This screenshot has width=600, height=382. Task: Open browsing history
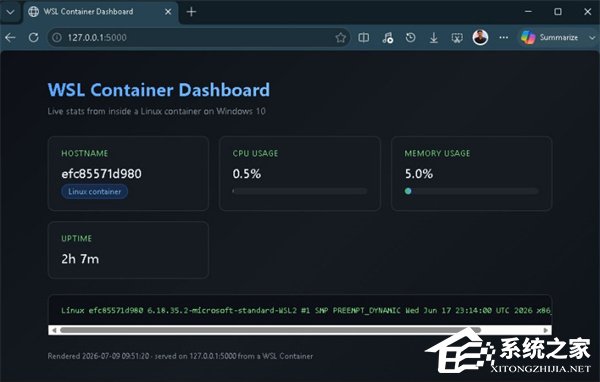pos(411,38)
